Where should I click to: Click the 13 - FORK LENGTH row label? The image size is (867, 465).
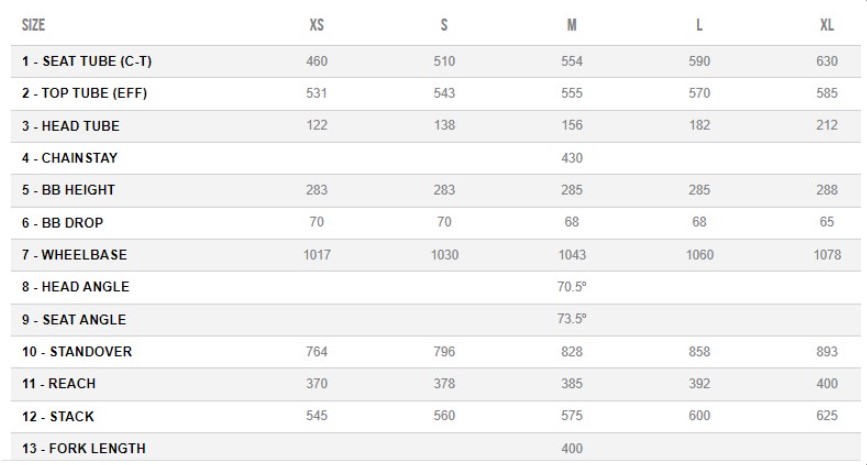click(x=84, y=448)
